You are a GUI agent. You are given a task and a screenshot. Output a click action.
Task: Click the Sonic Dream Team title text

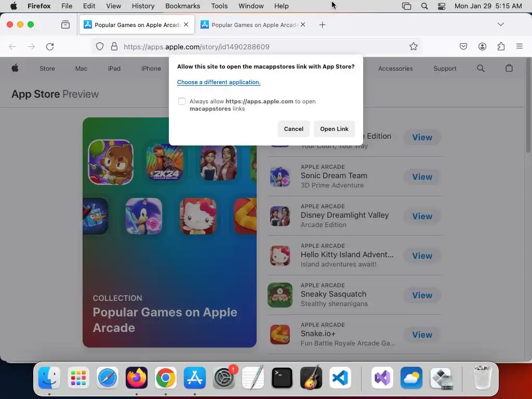point(334,176)
